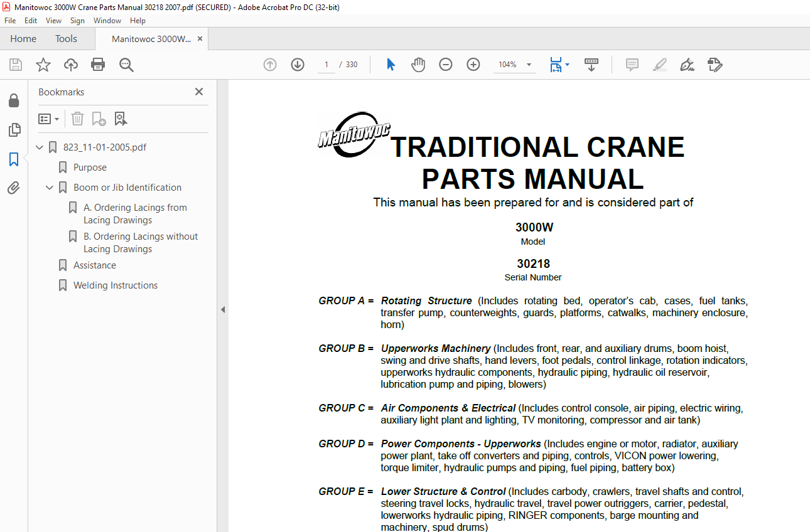Open the Help menu

[138, 21]
